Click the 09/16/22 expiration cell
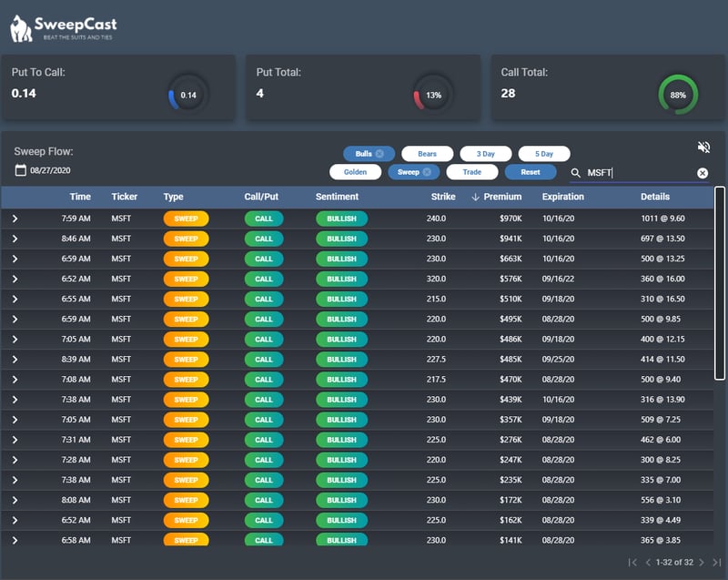The width and height of the screenshot is (728, 580). click(x=558, y=280)
